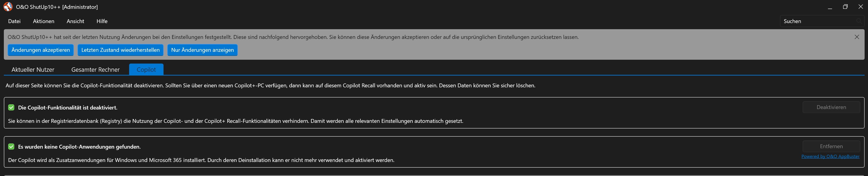Click Letzten Zustand wiederherstellen button
This screenshot has width=868, height=176.
pyautogui.click(x=121, y=50)
